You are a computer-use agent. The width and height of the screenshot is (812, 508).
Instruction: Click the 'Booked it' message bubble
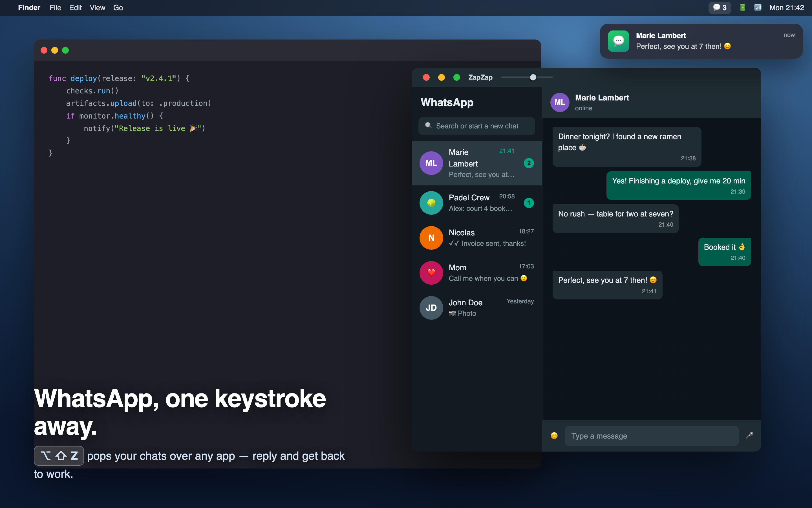[724, 252]
